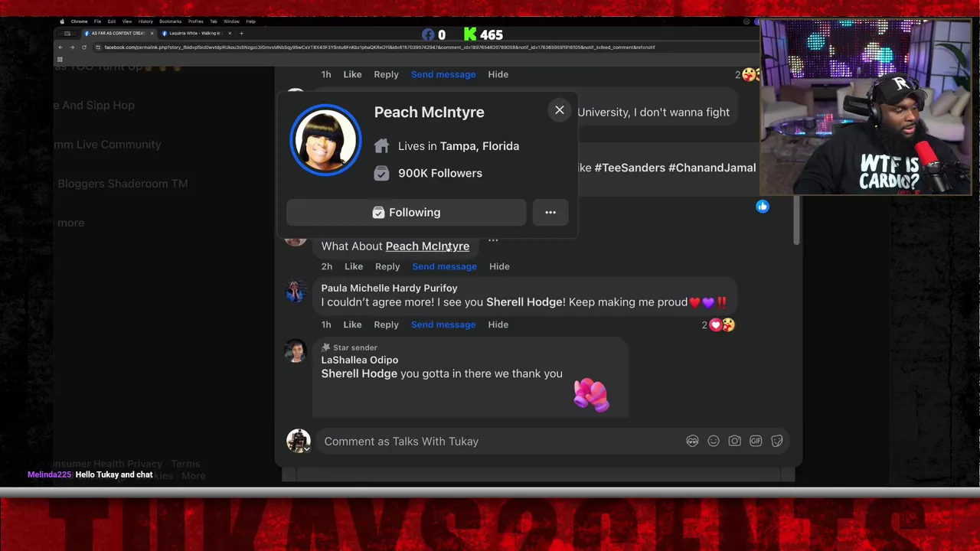Open the sticker picker in comment box
980x551 pixels.
click(x=777, y=441)
